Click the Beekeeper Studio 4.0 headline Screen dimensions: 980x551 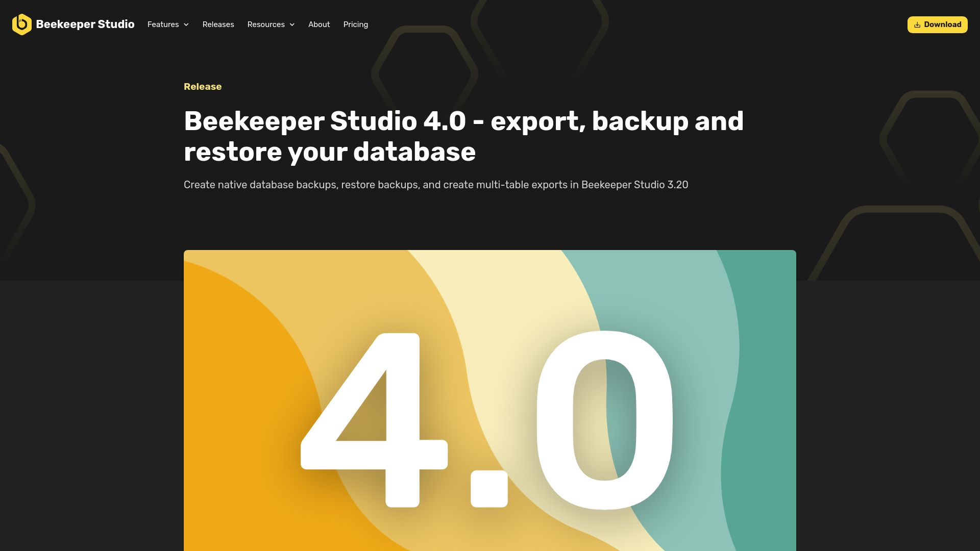pos(463,136)
